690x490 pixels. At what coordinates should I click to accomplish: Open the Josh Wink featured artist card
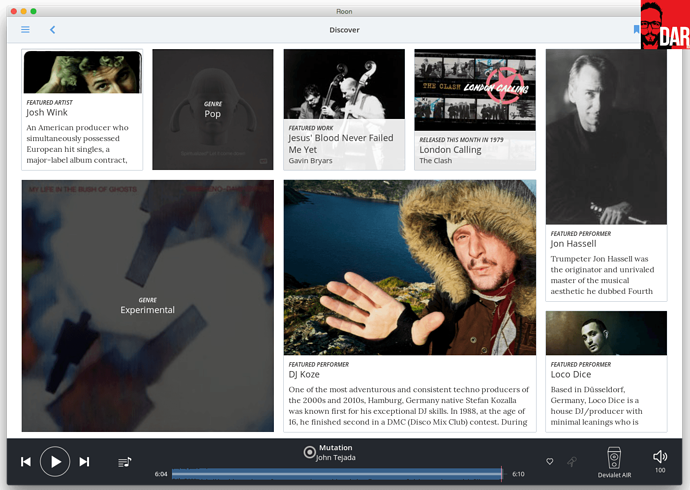pos(82,110)
